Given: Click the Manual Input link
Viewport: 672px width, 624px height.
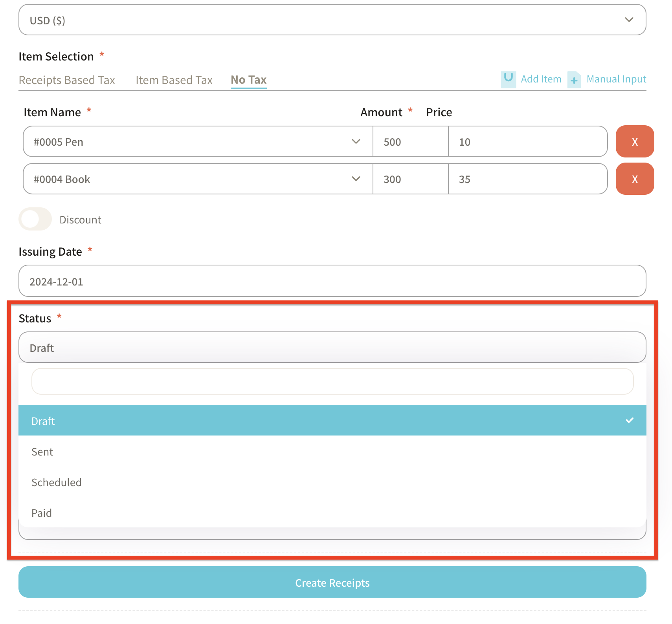Looking at the screenshot, I should click(616, 79).
